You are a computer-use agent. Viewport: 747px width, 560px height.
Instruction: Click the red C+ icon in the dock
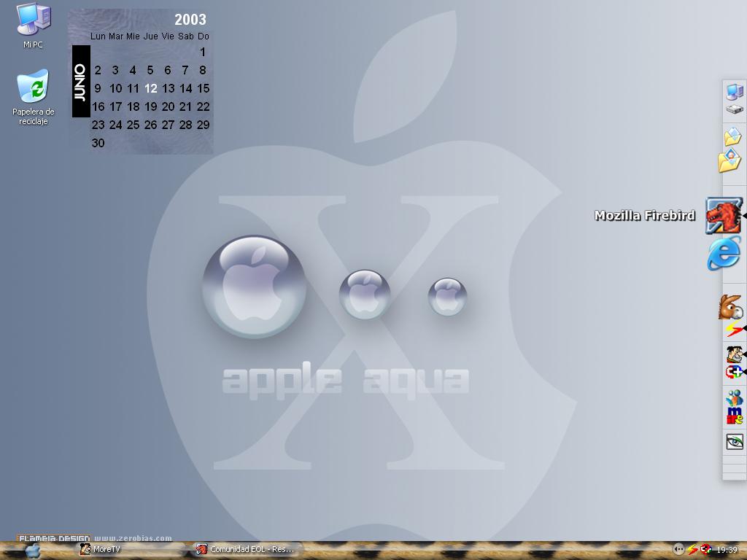click(x=734, y=372)
